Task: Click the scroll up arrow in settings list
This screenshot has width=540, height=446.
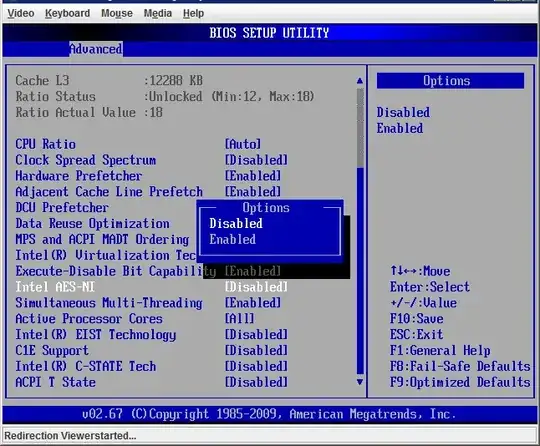Action: pos(360,81)
